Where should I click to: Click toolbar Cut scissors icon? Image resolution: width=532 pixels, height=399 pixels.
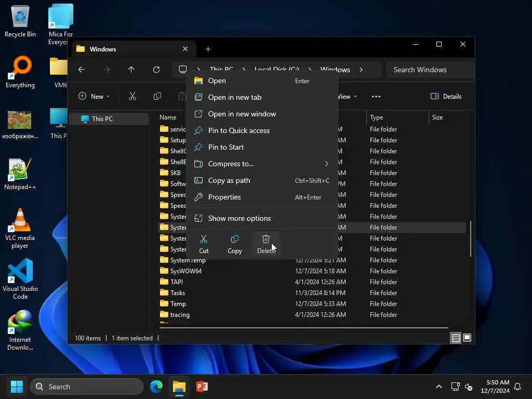132,96
